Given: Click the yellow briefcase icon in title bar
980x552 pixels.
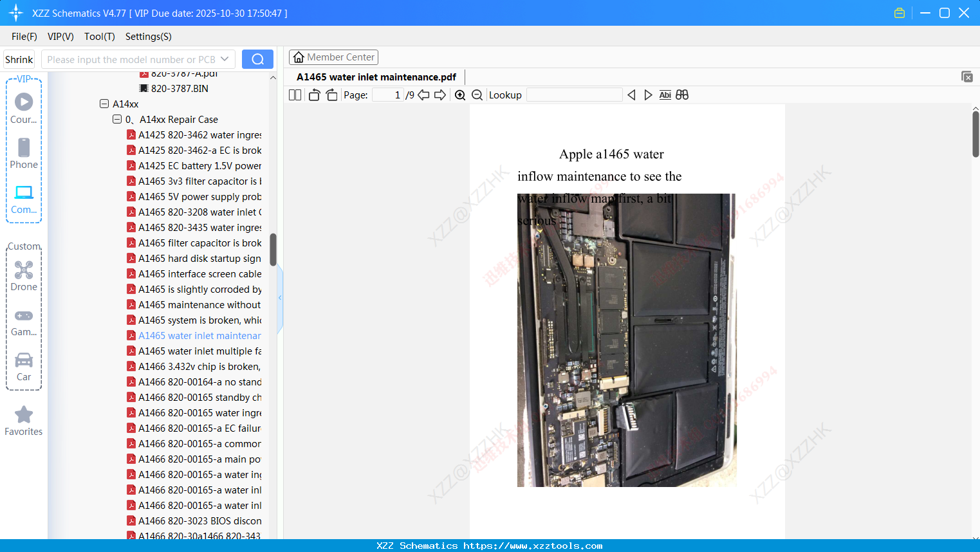Looking at the screenshot, I should coord(900,13).
